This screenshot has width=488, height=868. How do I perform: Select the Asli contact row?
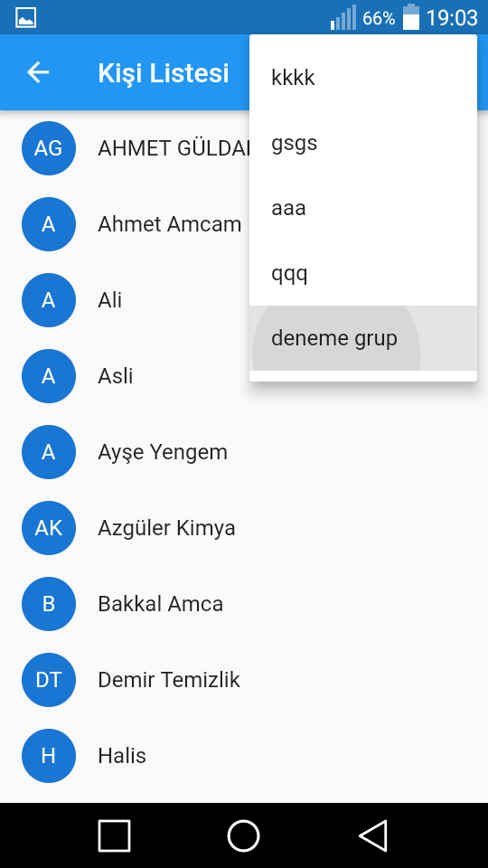coord(244,376)
